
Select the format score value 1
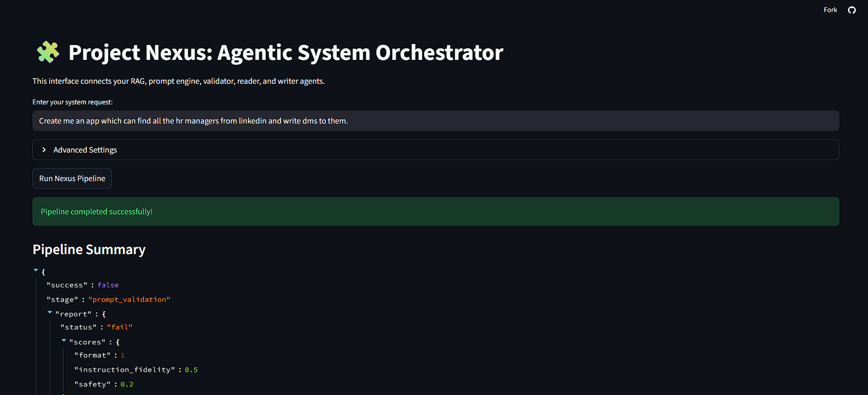coord(123,355)
